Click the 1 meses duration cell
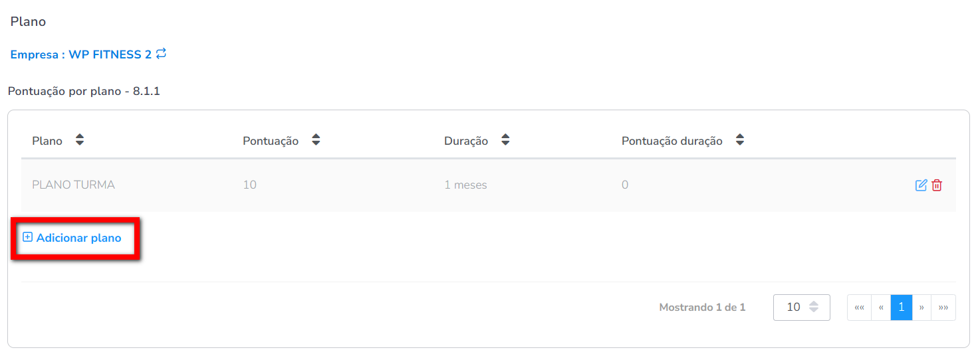The width and height of the screenshot is (980, 356). (465, 185)
